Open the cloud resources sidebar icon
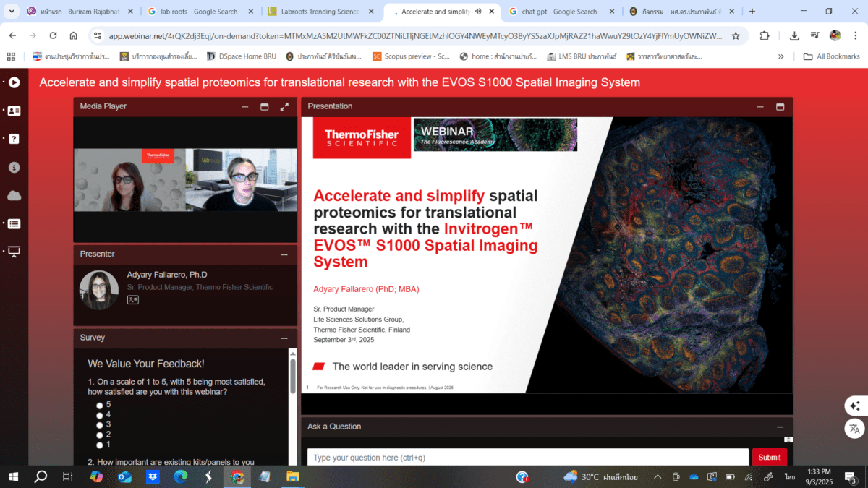The image size is (868, 488). [x=14, y=195]
